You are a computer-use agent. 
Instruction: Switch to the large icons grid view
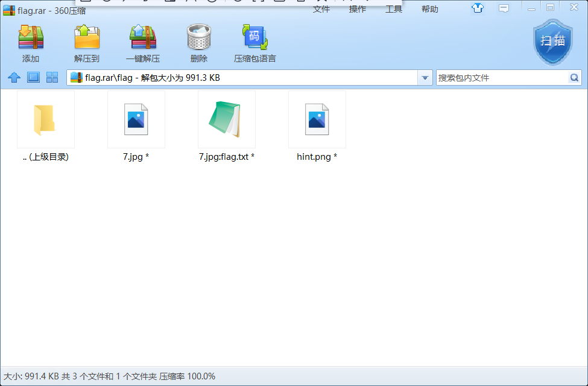tap(52, 77)
